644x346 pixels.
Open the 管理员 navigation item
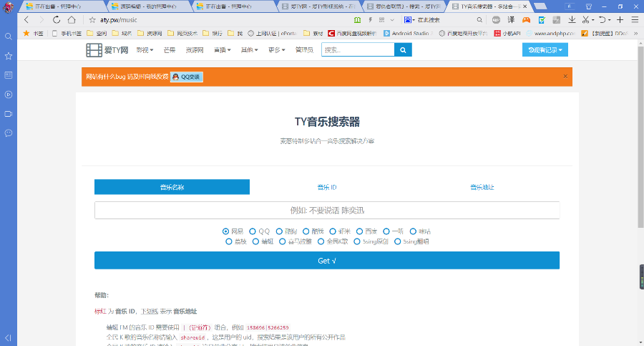(304, 49)
